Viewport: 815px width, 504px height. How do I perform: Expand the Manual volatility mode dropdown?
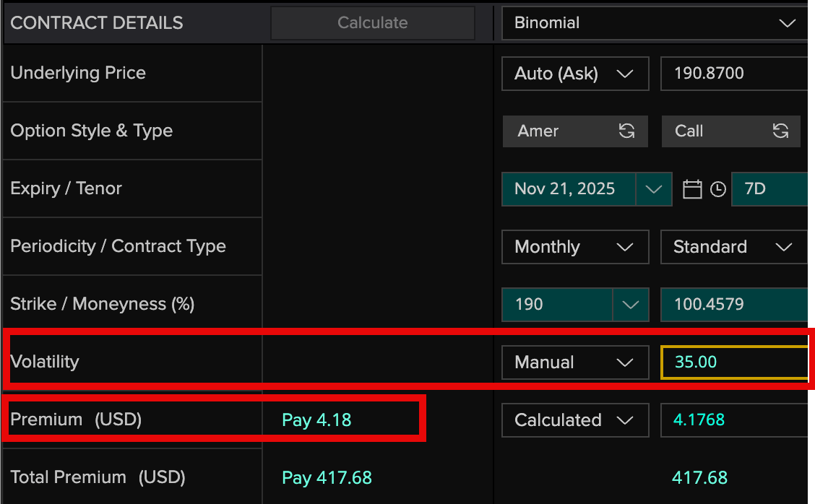pos(574,362)
